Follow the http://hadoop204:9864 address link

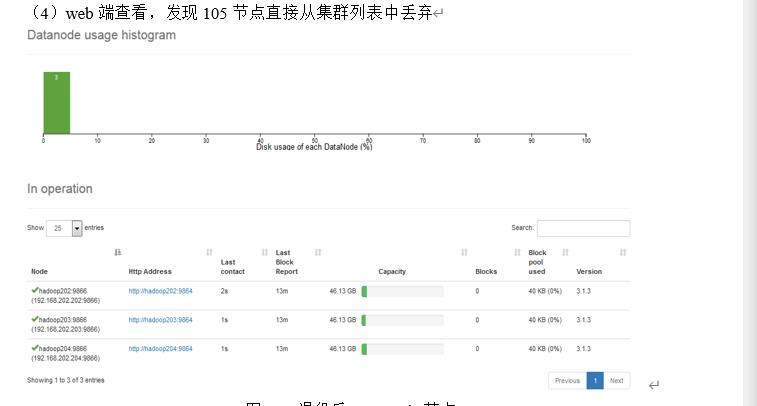click(160, 349)
